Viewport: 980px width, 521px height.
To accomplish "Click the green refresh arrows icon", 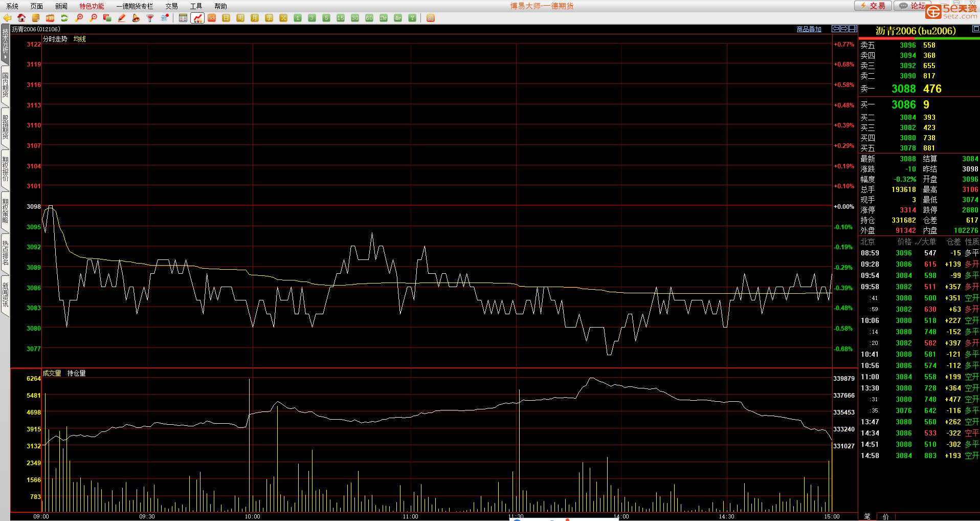I will pyautogui.click(x=64, y=18).
